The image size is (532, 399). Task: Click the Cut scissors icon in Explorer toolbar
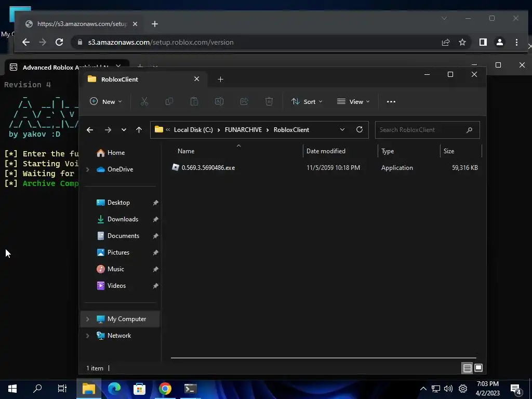(x=144, y=101)
